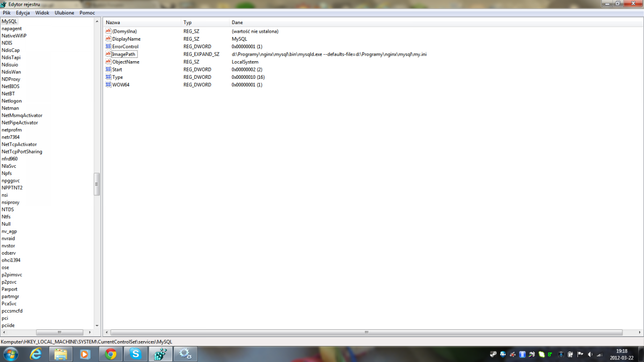Viewport: 644px width, 362px height.
Task: Select the NlaSvc registry key
Action: [9, 166]
